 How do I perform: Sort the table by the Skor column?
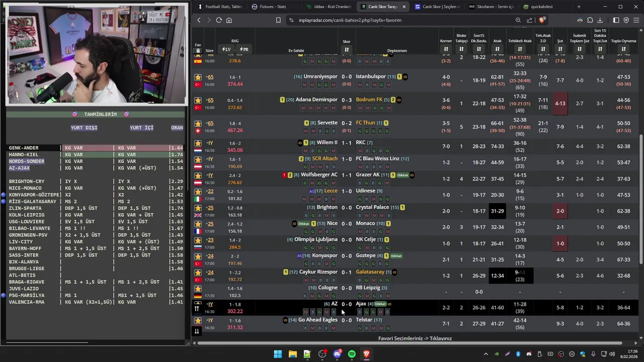347,49
